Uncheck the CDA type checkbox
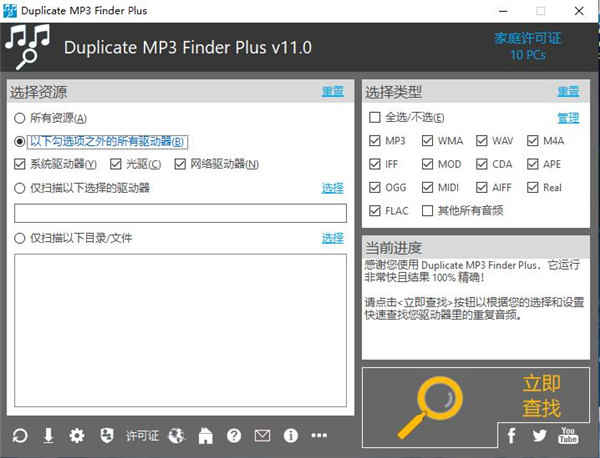This screenshot has width=600, height=458. (x=481, y=164)
